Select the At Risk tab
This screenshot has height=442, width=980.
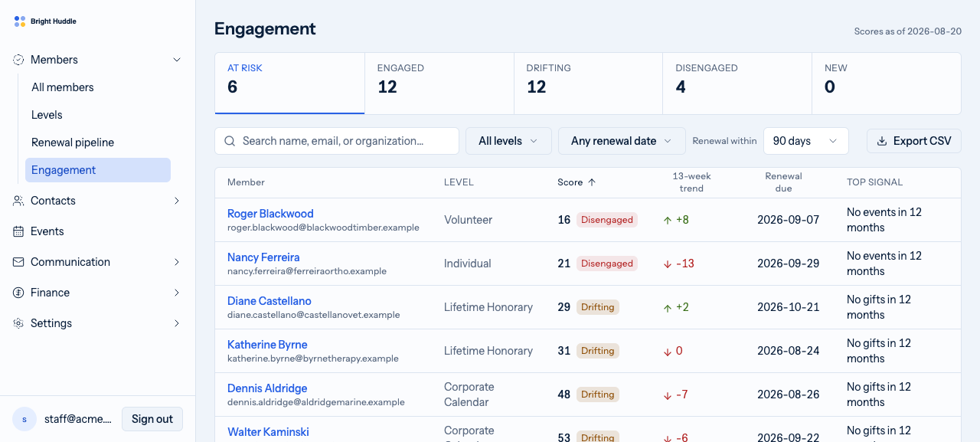(289, 83)
